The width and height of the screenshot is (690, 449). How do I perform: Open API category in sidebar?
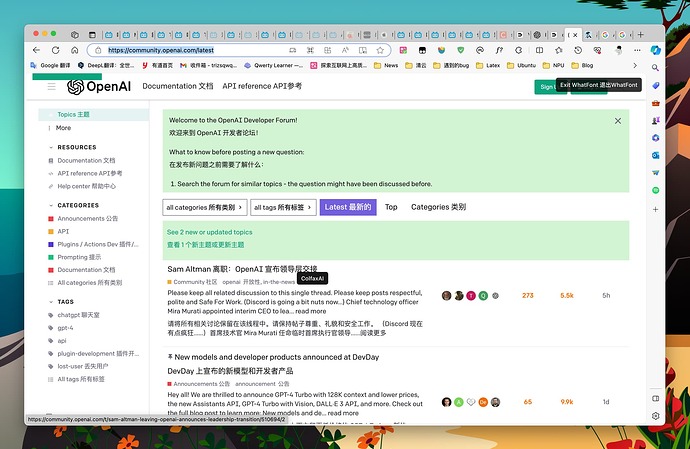(63, 231)
